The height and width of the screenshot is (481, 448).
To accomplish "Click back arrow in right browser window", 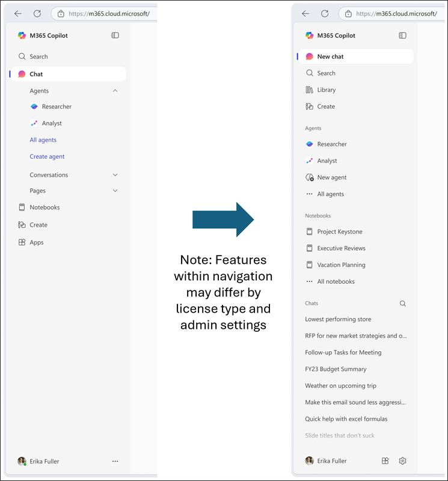I will click(305, 13).
